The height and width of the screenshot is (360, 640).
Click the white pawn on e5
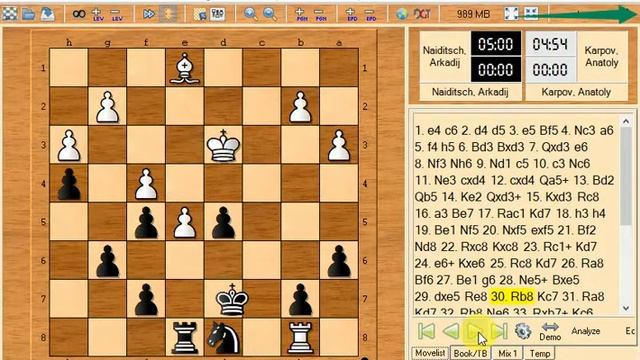tap(185, 222)
